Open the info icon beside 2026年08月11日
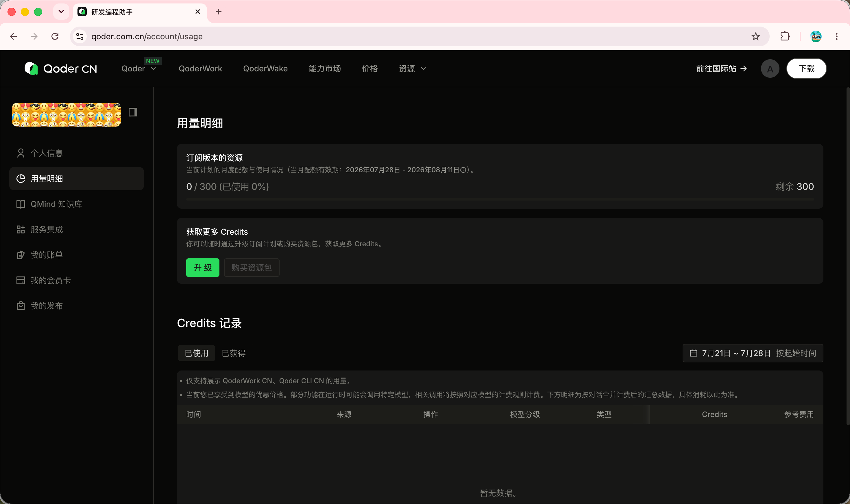850x504 pixels. tap(463, 170)
